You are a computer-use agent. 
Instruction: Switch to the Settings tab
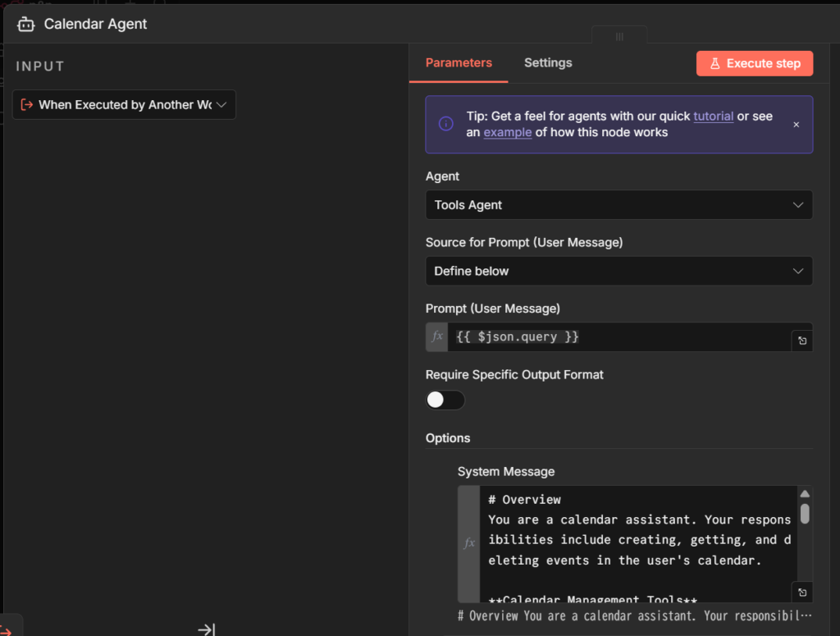[548, 63]
